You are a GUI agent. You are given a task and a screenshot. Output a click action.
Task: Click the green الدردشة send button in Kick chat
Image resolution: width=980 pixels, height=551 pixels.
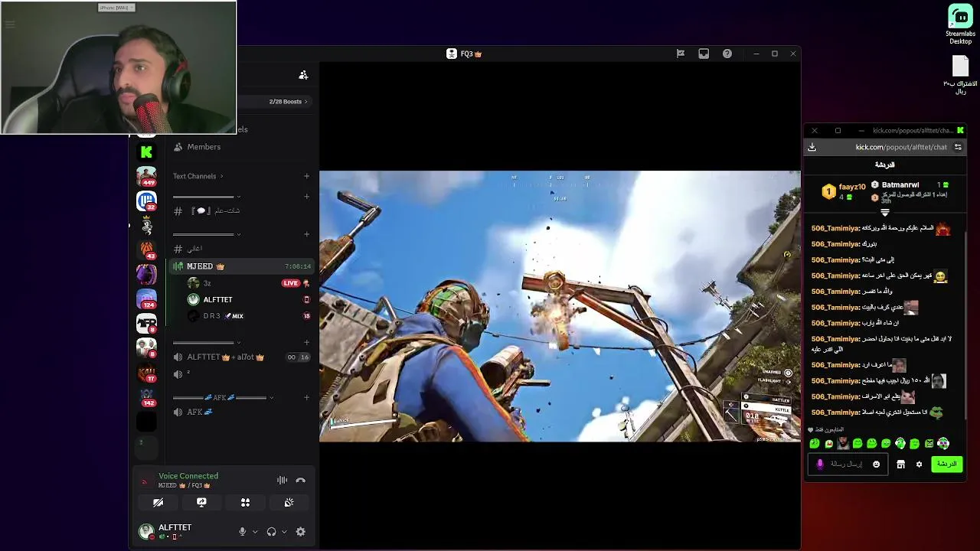946,465
